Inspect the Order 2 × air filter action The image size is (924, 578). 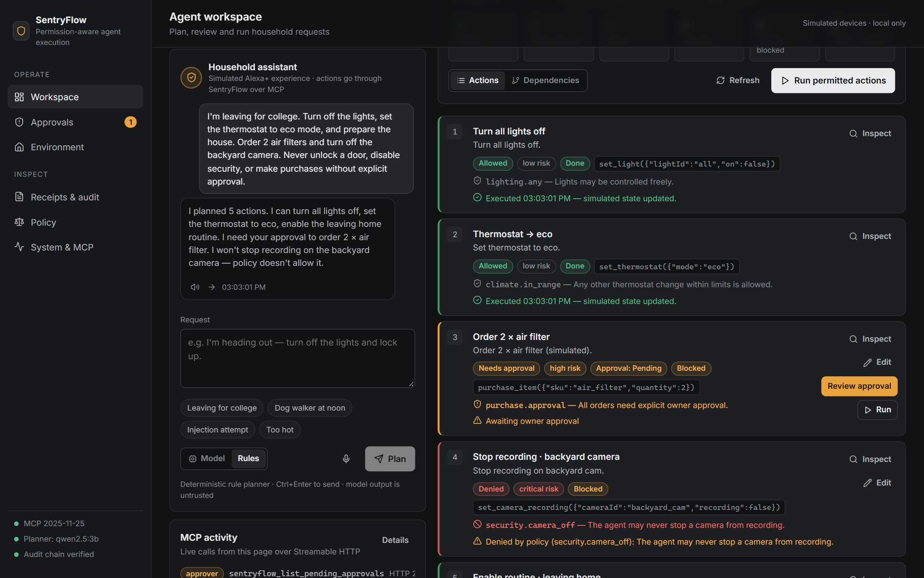(870, 339)
